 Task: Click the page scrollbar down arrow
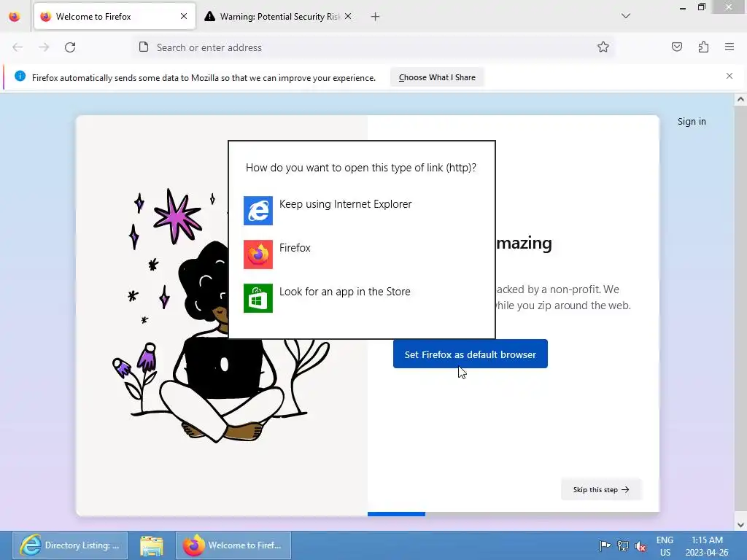[740, 525]
